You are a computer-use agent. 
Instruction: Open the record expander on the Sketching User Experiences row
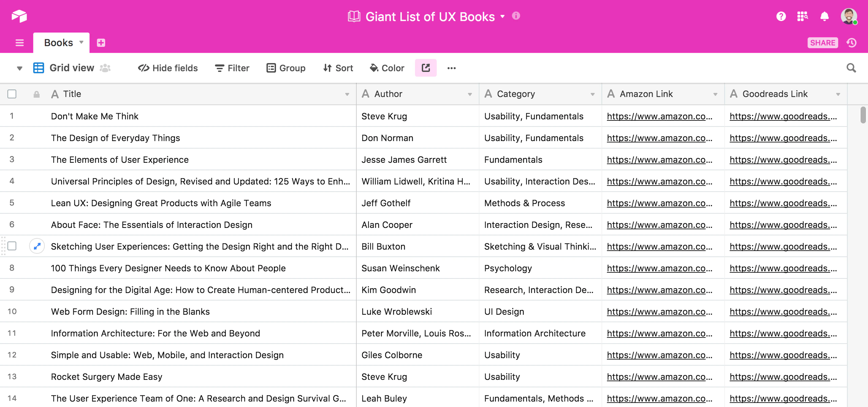click(37, 246)
